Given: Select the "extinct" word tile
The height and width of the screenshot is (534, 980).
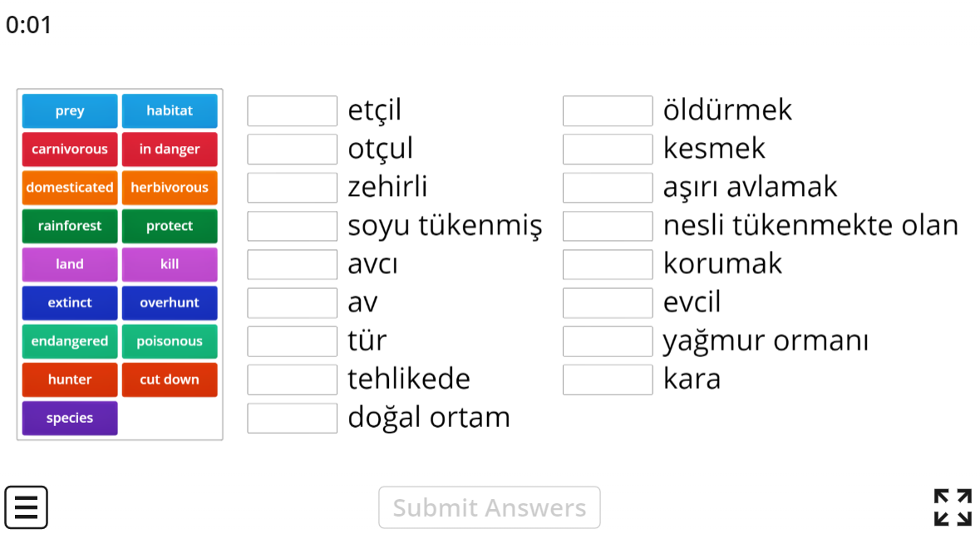Looking at the screenshot, I should [70, 302].
